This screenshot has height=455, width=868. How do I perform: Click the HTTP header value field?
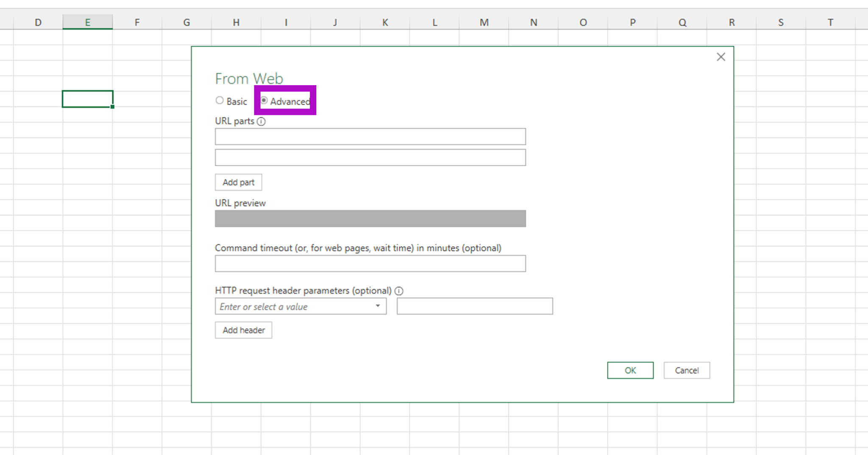click(x=475, y=306)
